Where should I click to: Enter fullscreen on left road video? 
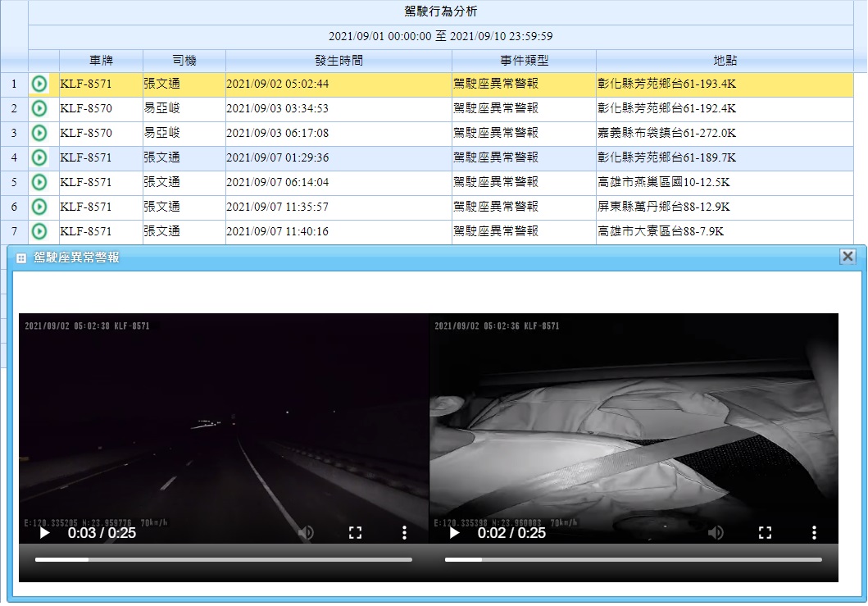click(356, 533)
